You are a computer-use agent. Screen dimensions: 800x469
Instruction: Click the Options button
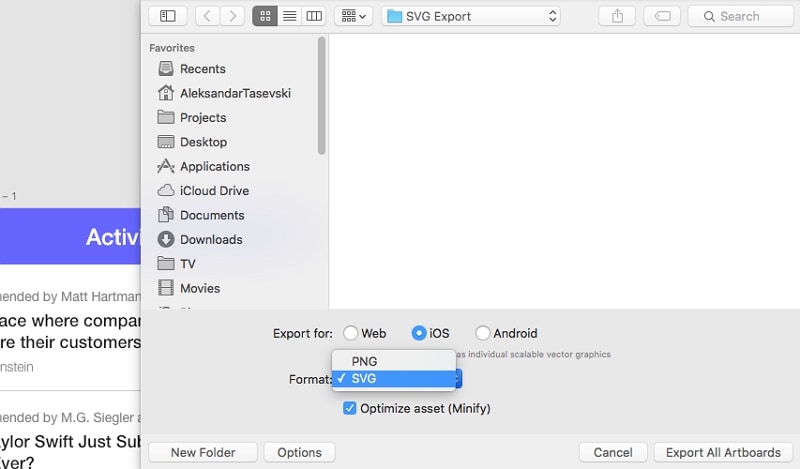click(299, 453)
